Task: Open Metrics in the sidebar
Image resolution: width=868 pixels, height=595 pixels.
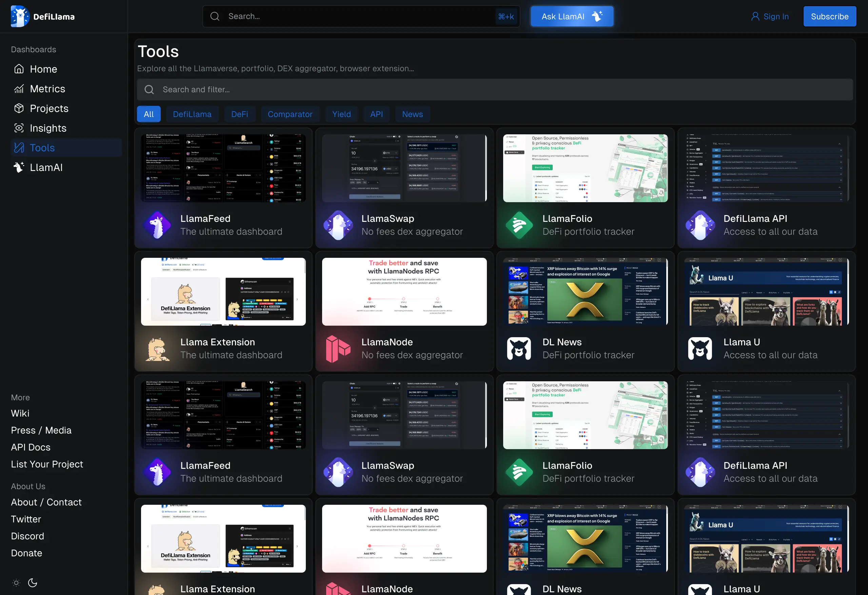Action: [x=66, y=89]
